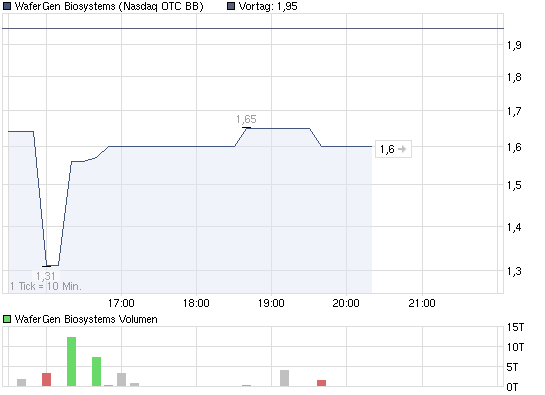545x395 pixels.
Task: Click the gray volume bar near 19:00
Action: [284, 378]
